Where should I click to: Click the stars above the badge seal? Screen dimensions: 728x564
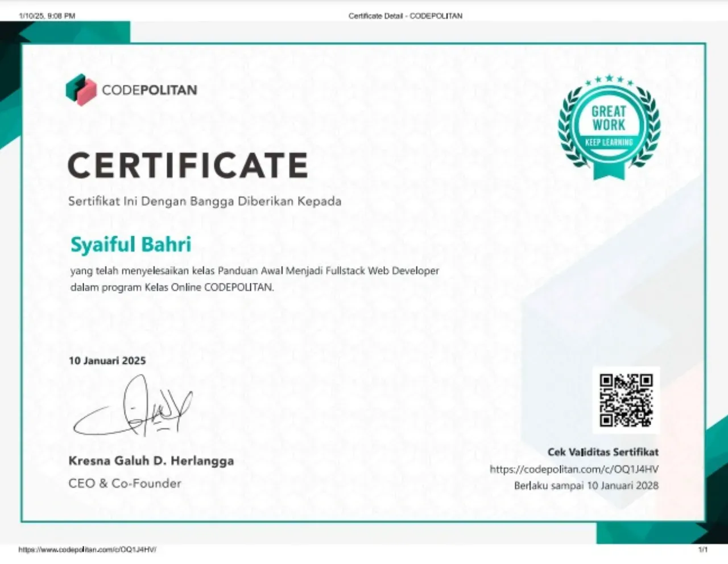(609, 77)
